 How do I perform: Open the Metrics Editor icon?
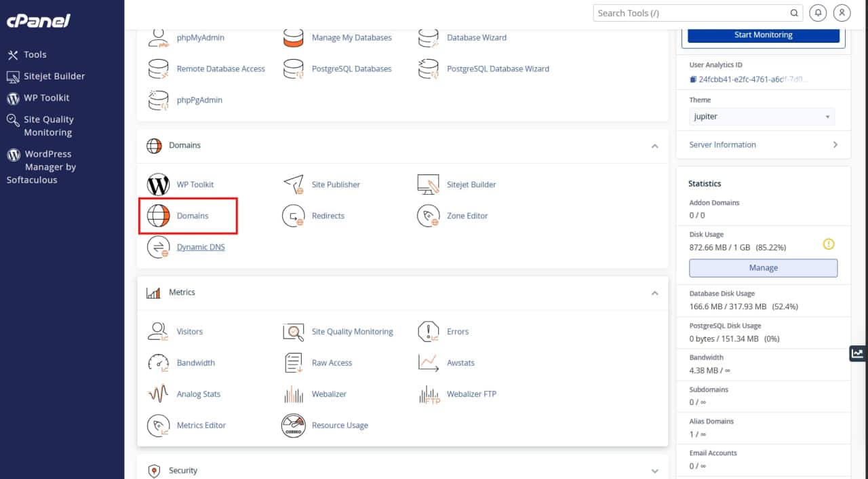pyautogui.click(x=158, y=425)
